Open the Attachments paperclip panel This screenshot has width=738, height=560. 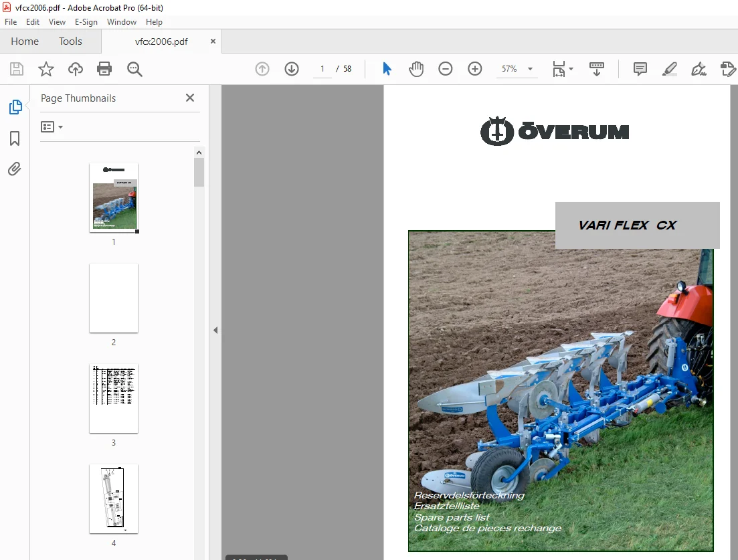(x=15, y=169)
